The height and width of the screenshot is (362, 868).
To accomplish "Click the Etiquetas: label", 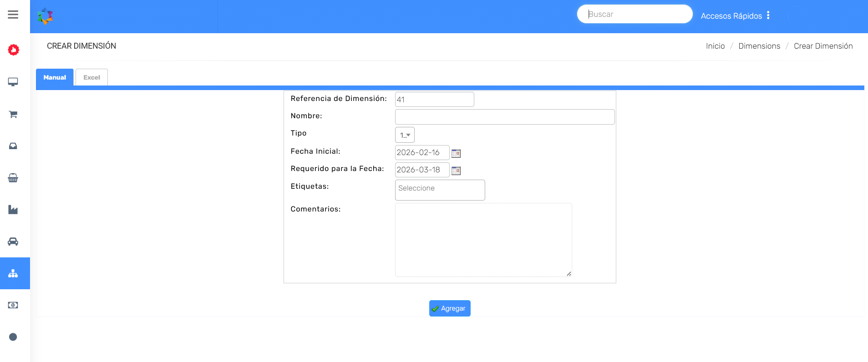I will 310,186.
